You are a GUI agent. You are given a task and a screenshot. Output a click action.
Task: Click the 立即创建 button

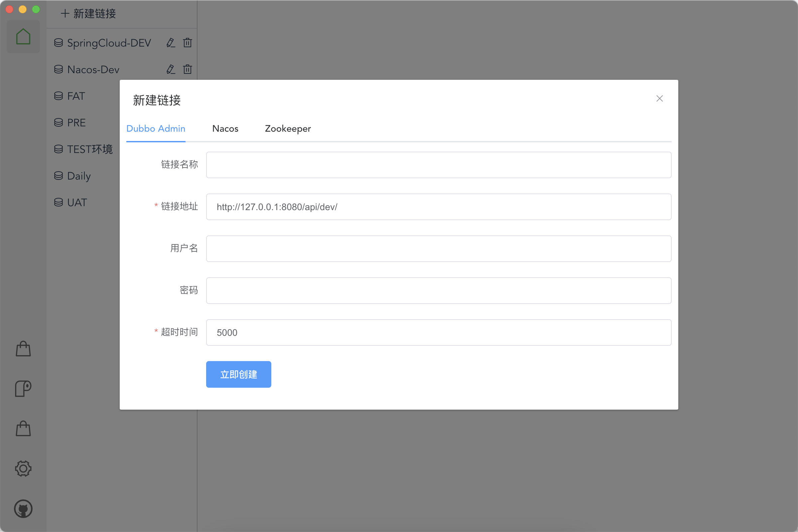[238, 374]
